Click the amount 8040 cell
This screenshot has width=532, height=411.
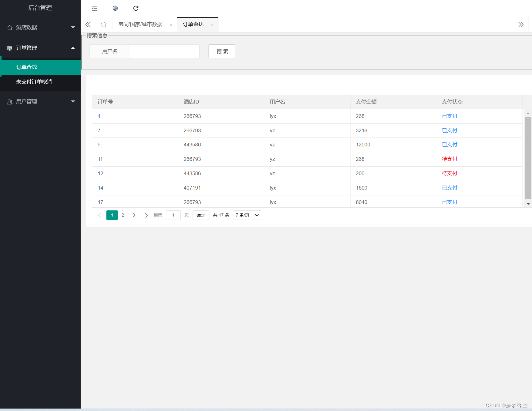click(x=393, y=202)
